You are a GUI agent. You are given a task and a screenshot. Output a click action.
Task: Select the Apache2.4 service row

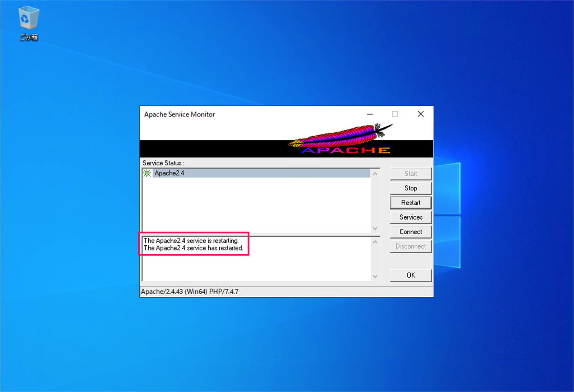pyautogui.click(x=257, y=173)
